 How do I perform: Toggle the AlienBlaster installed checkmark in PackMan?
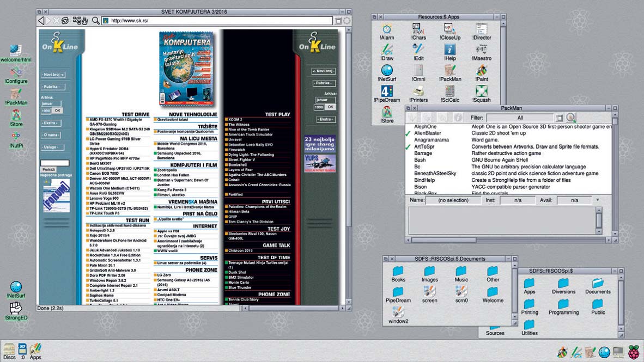(x=408, y=133)
